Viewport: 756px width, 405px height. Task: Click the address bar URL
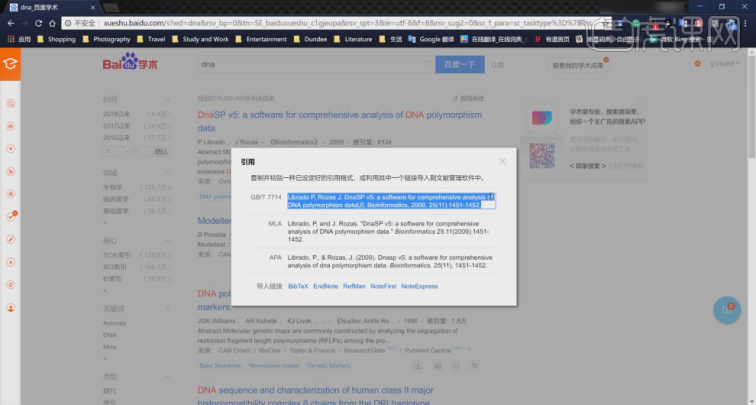point(347,23)
